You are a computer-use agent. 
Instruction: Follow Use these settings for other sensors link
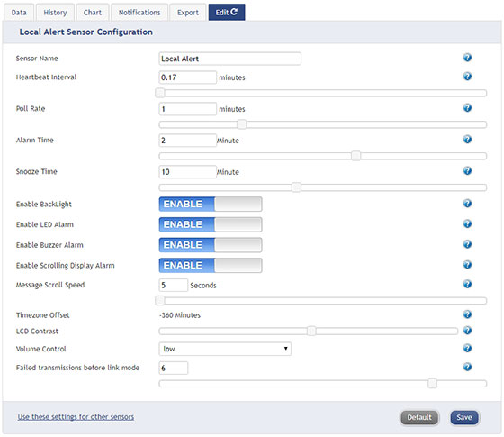pos(76,417)
